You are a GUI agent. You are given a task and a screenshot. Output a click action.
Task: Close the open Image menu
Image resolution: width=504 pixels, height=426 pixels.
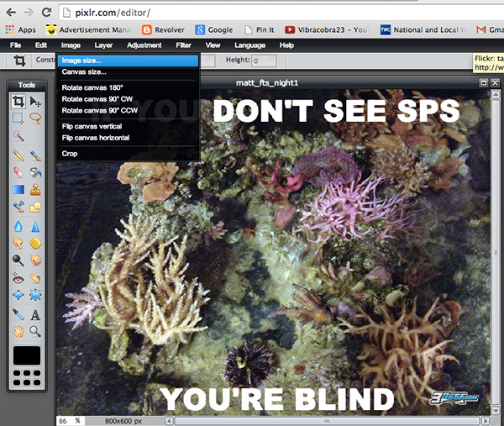(x=71, y=45)
